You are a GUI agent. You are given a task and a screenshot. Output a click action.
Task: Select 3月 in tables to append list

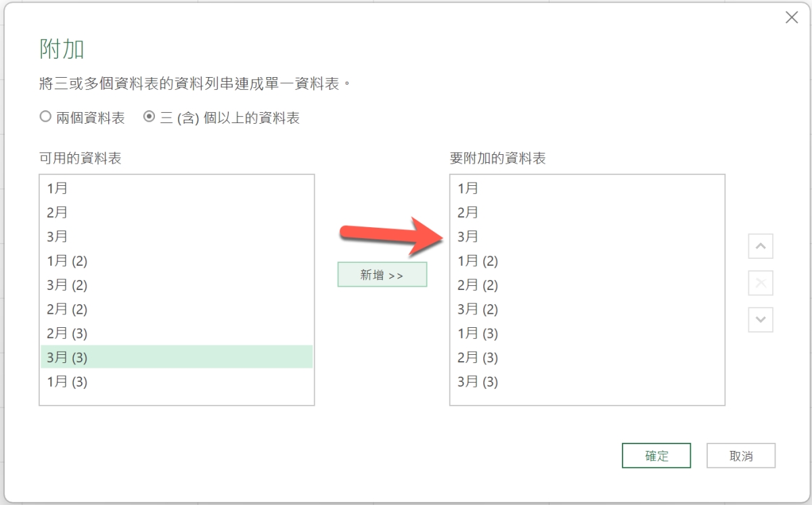tap(468, 237)
